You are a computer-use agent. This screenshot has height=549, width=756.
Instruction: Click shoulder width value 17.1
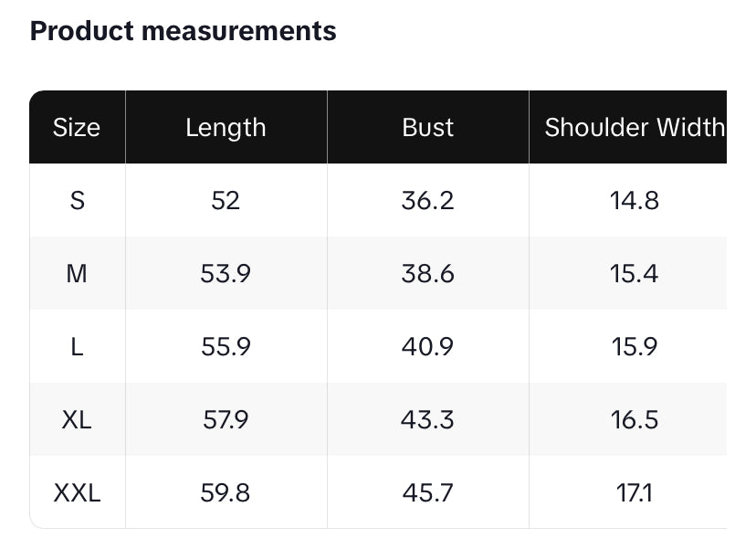click(634, 493)
